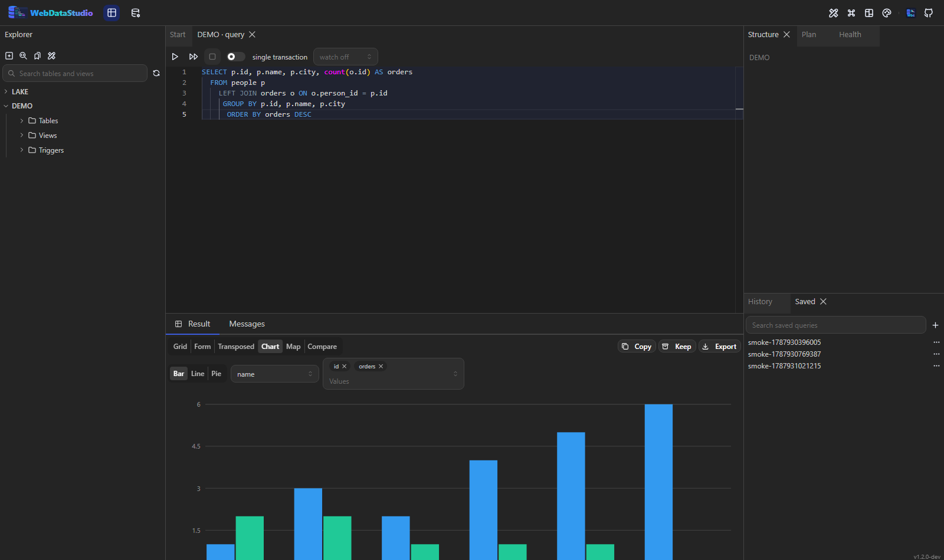Open the name axis dropdown
This screenshot has height=560, width=944.
point(275,374)
